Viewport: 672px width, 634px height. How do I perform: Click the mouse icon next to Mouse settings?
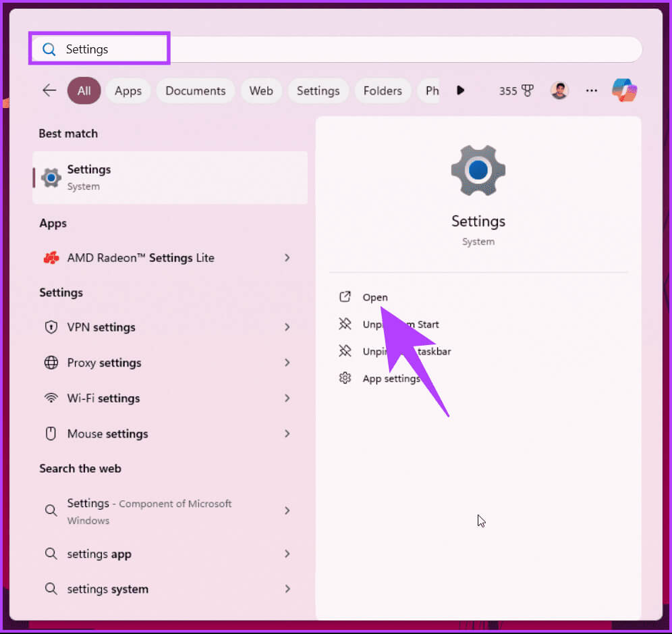[x=51, y=433]
